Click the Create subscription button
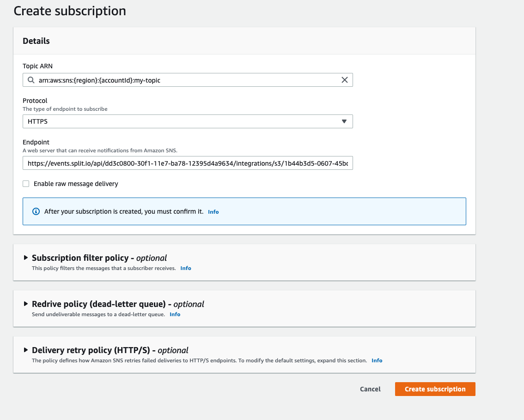This screenshot has height=420, width=524. tap(435, 389)
